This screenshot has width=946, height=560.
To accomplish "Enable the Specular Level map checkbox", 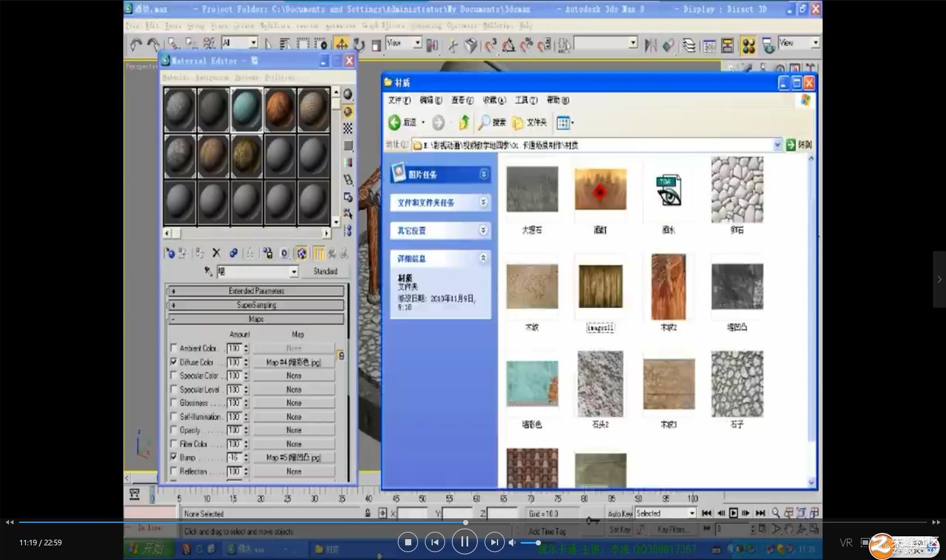I will click(x=174, y=389).
